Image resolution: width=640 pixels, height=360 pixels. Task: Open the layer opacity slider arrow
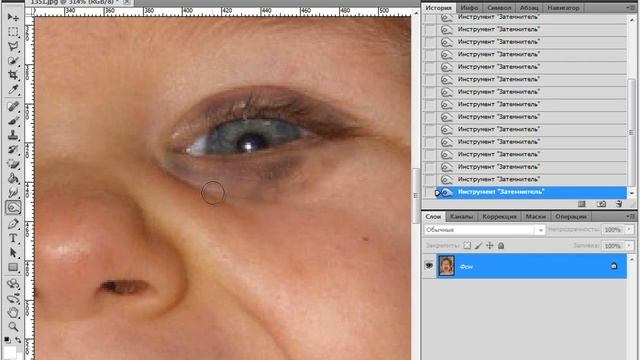629,230
